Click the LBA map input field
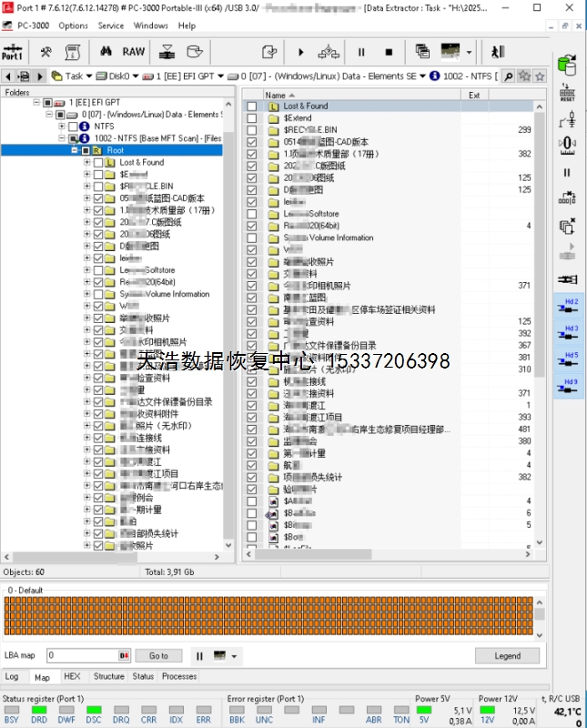The width and height of the screenshot is (587, 728). [82, 655]
